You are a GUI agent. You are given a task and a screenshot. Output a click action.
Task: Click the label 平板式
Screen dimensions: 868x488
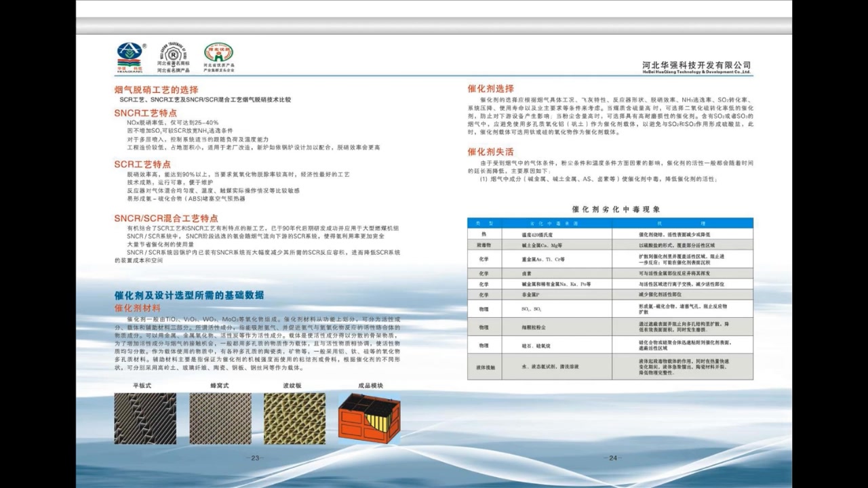coord(142,386)
